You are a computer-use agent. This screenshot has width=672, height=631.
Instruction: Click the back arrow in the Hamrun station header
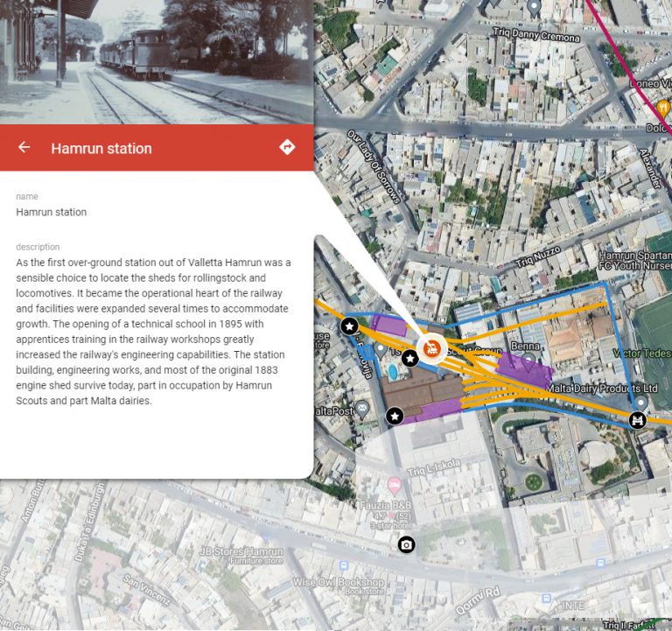(x=24, y=148)
